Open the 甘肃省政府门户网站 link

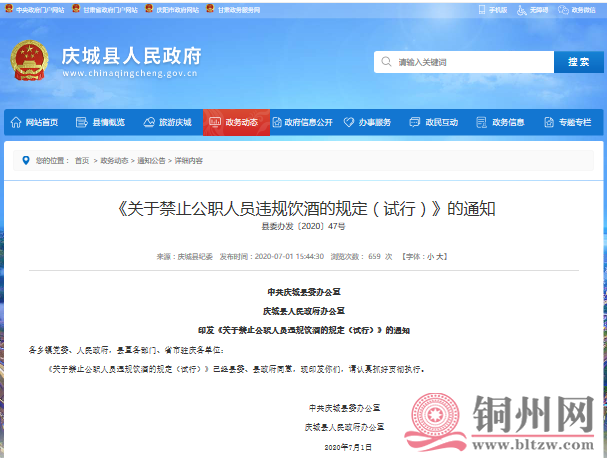tap(111, 10)
